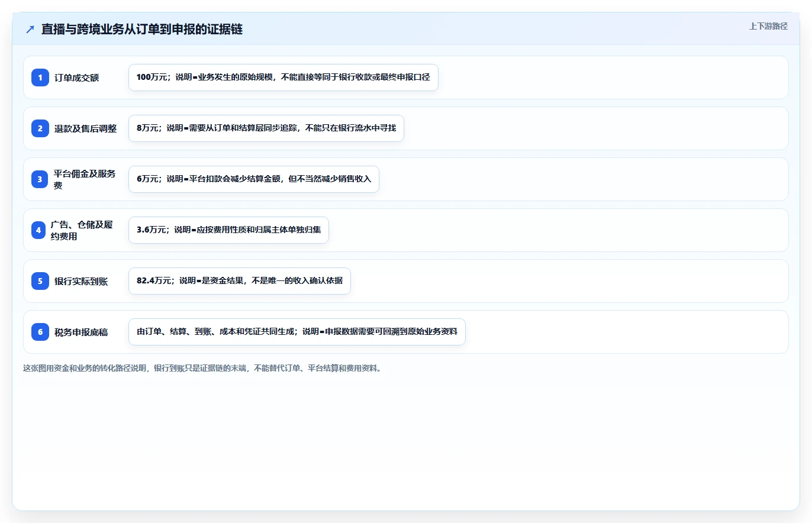Click the footnote starting 这张图用资金和业务

coord(203,368)
